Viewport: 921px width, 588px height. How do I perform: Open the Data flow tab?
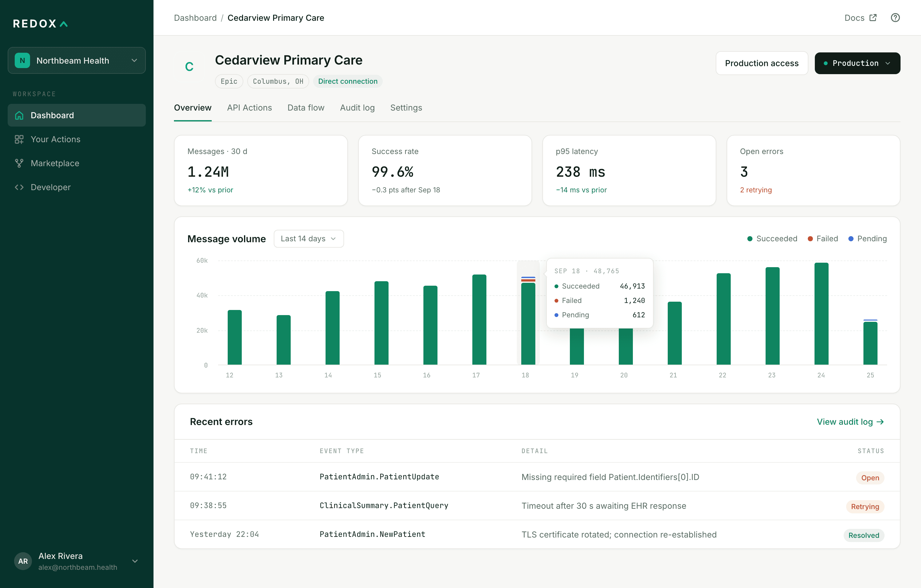pyautogui.click(x=306, y=108)
